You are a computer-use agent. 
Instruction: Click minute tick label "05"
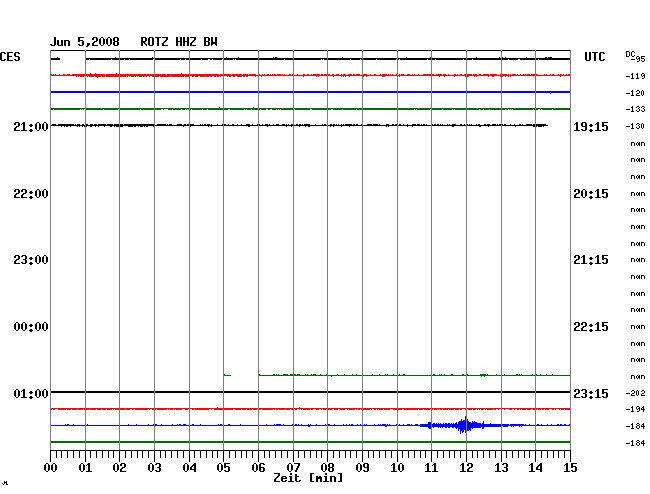coord(223,468)
